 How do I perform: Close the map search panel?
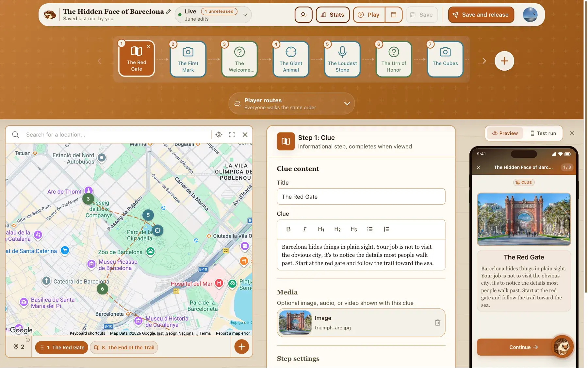coord(245,134)
